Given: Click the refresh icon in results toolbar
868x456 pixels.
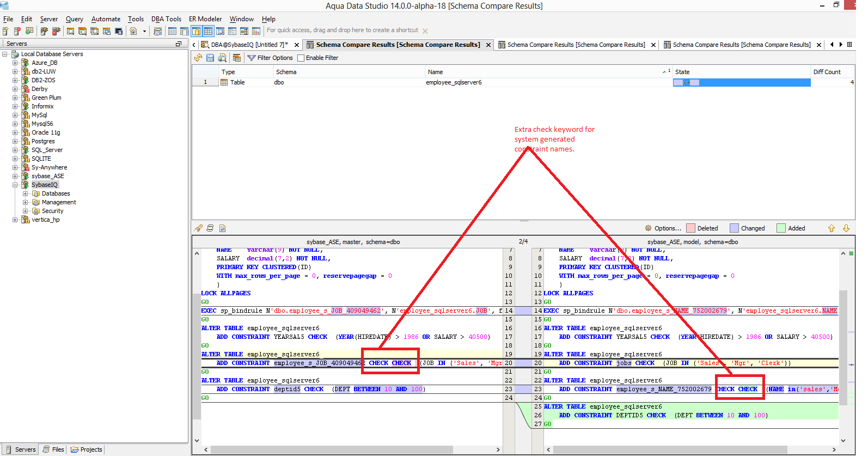Looking at the screenshot, I should pos(198,58).
